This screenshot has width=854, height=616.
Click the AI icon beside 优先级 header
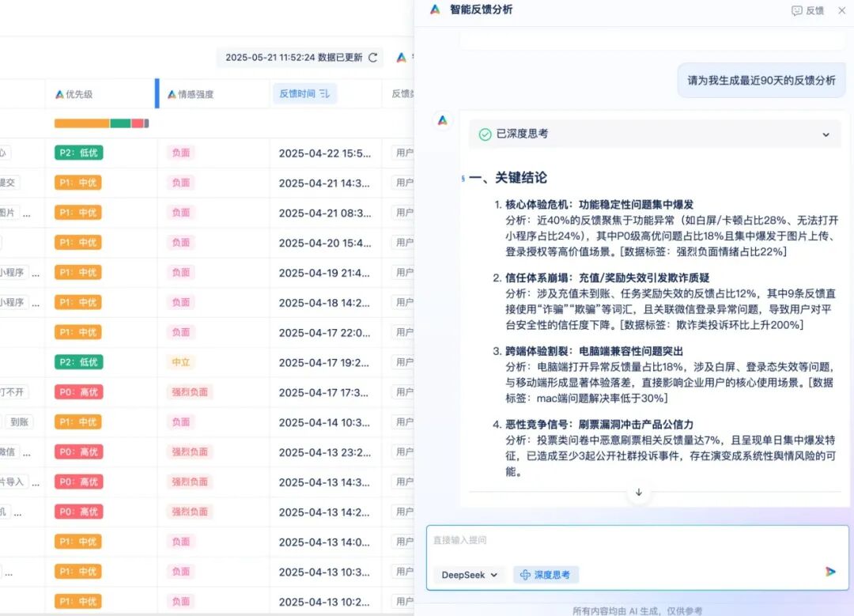[x=59, y=94]
